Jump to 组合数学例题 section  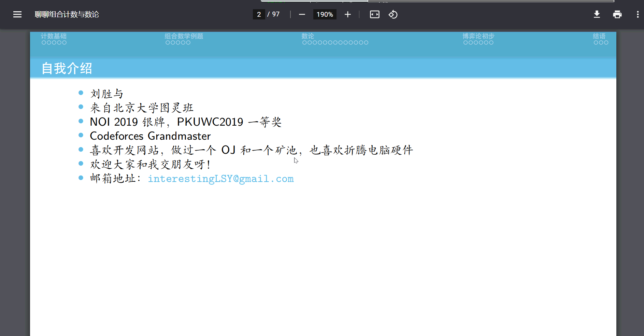[x=184, y=36]
